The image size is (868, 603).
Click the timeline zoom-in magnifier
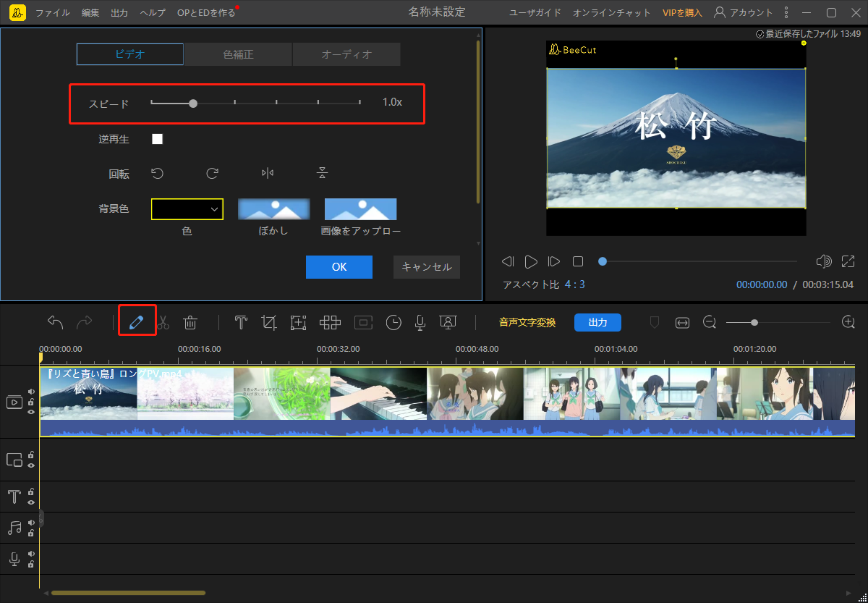pos(848,322)
